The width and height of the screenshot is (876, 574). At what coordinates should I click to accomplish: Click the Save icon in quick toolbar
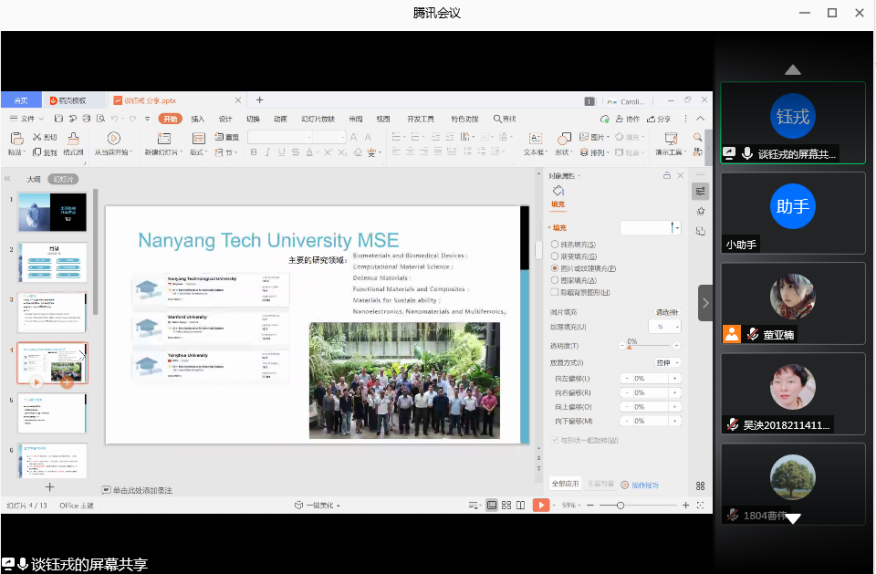(59, 118)
